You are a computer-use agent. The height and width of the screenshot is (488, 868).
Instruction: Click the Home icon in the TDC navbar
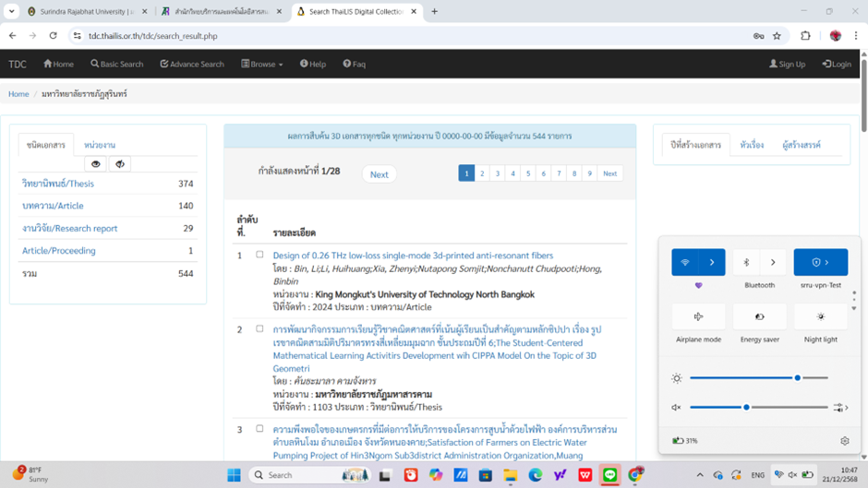tap(48, 65)
